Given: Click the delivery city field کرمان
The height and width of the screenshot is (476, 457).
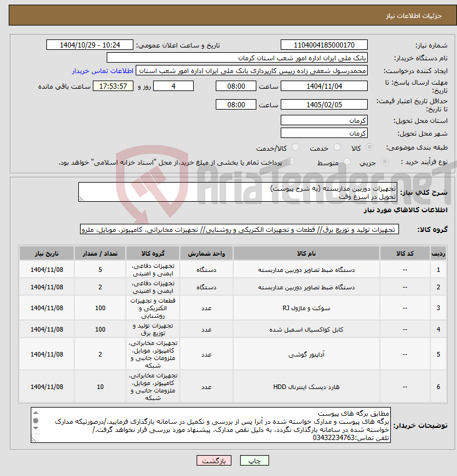Looking at the screenshot, I should [324, 133].
